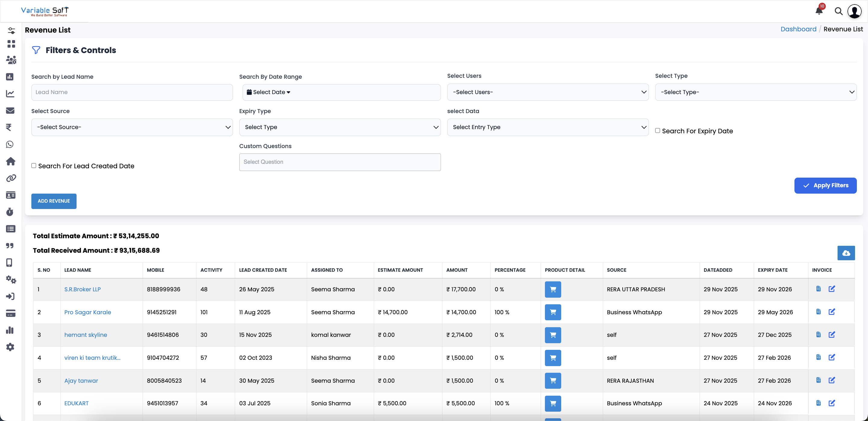This screenshot has width=868, height=421.
Task: Open the WhatsApp messaging section
Action: click(x=11, y=144)
